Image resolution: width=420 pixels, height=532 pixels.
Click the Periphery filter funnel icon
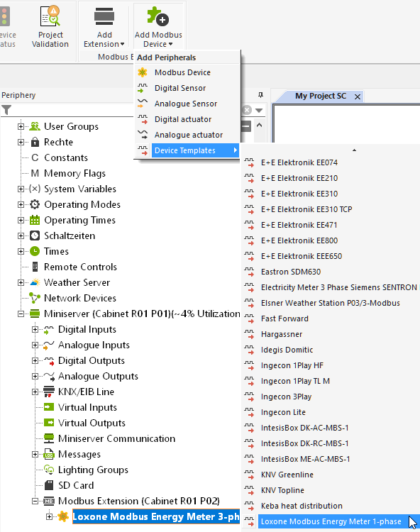[6, 110]
